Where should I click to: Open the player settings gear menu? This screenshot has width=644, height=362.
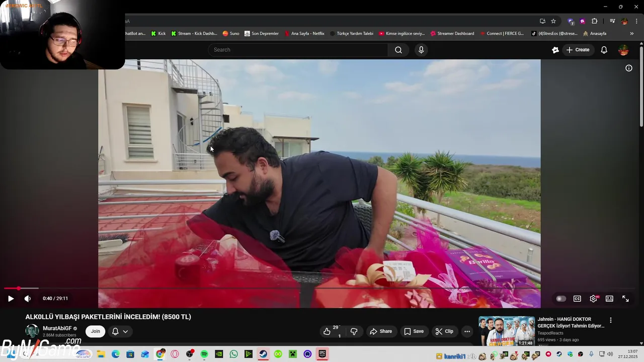[x=594, y=299]
